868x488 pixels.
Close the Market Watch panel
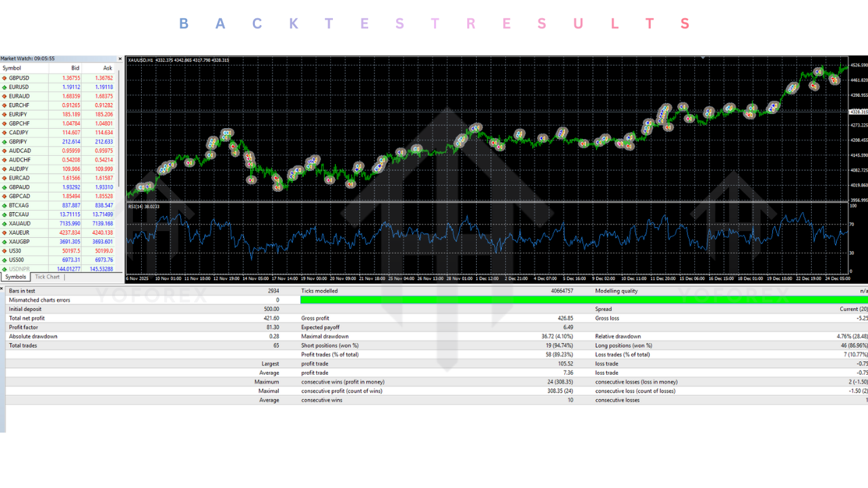pos(120,58)
